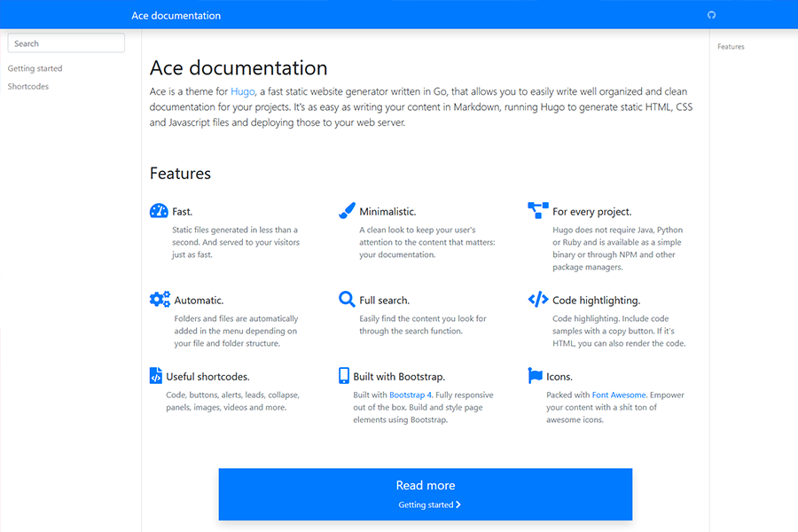Click the chevron after Getting started
798x532 pixels.
click(x=458, y=505)
